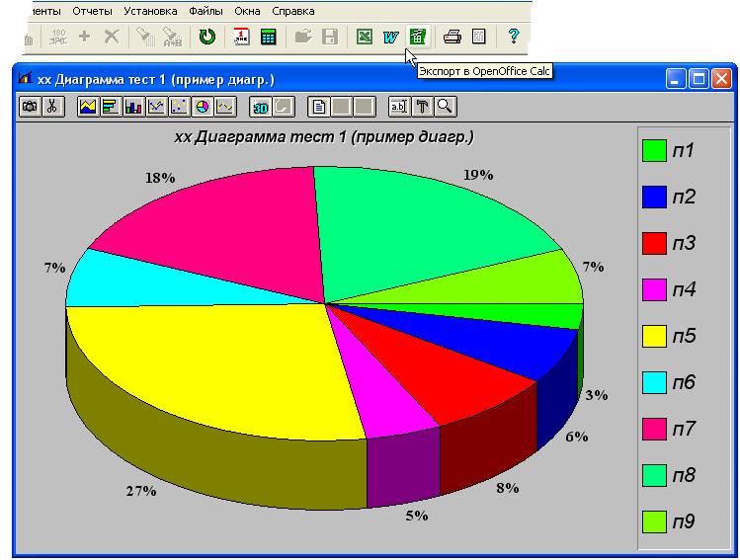Click the п3 red legend swatch
Image resolution: width=740 pixels, height=560 pixels.
coord(654,243)
